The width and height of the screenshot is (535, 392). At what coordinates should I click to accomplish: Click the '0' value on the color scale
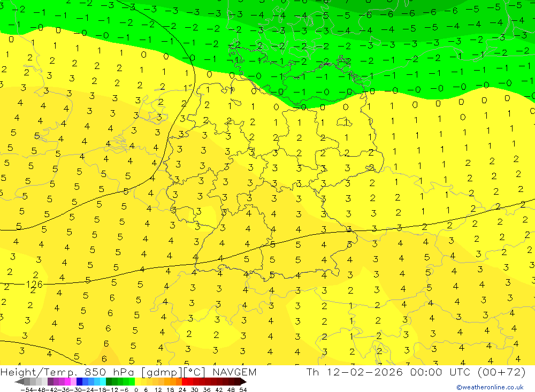click(x=136, y=390)
